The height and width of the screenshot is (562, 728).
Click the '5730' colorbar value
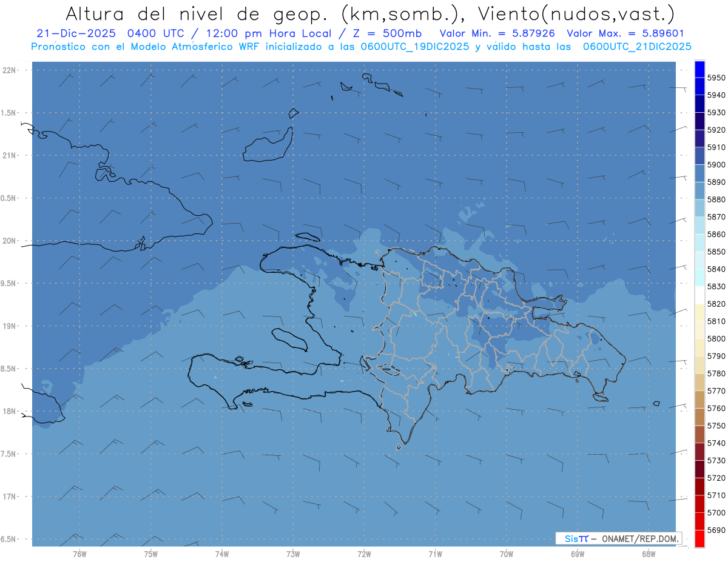point(716,460)
